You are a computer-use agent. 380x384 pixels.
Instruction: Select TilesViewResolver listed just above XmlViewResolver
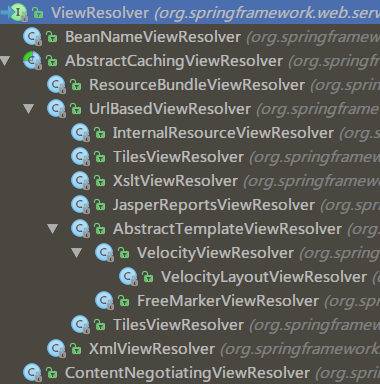point(178,325)
